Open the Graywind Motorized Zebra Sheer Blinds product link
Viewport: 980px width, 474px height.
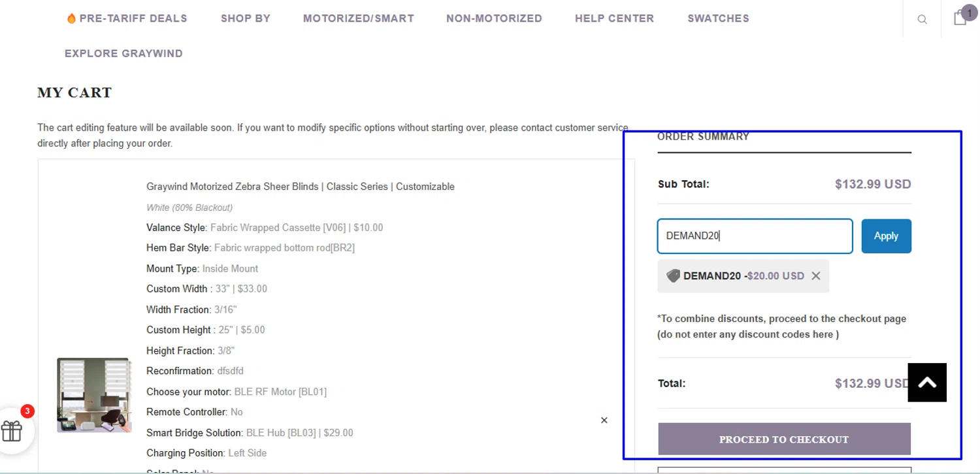point(301,187)
